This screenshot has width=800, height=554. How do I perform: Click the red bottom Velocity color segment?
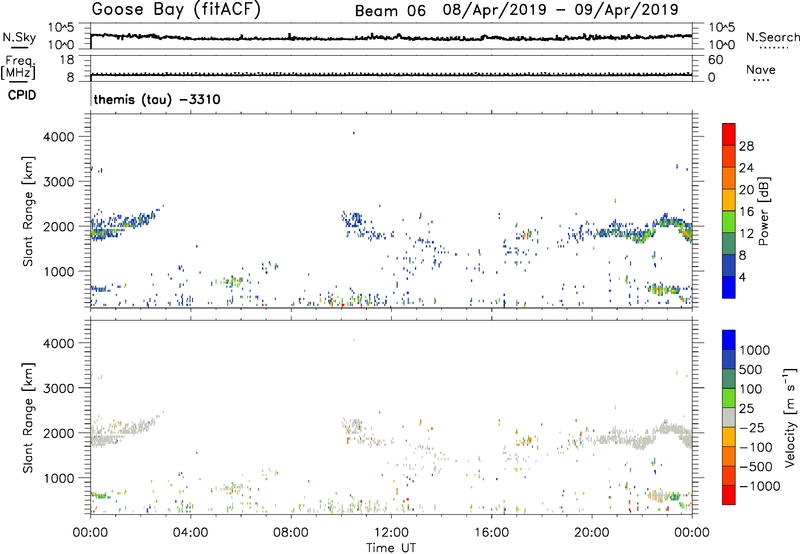(729, 495)
